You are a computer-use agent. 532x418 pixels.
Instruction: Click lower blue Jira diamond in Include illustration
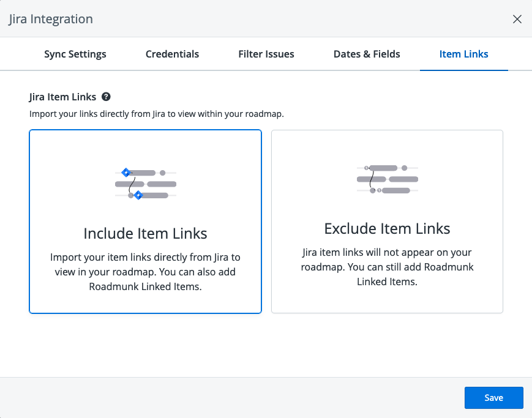pyautogui.click(x=138, y=195)
